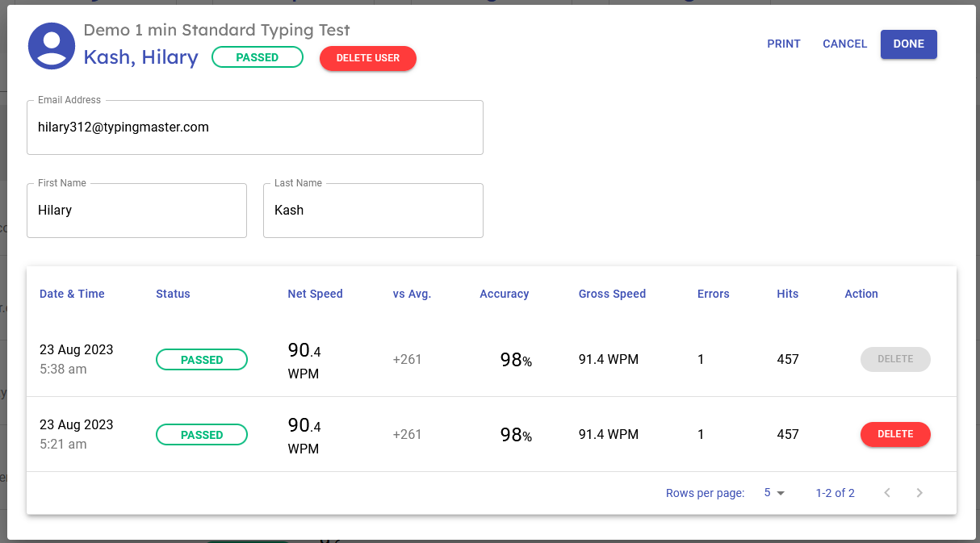The image size is (980, 543).
Task: Edit the Email Address field
Action: (x=254, y=127)
